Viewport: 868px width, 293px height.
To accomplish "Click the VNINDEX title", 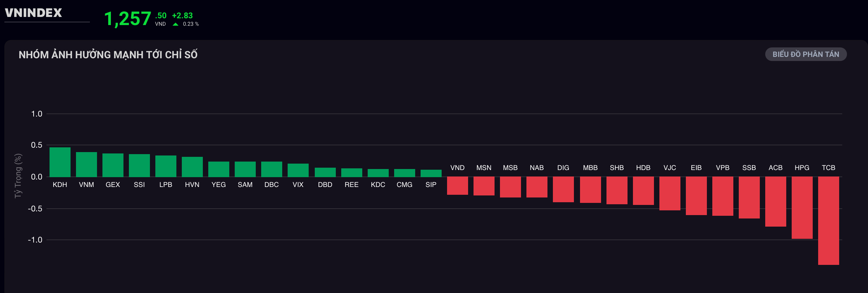I will coord(34,13).
